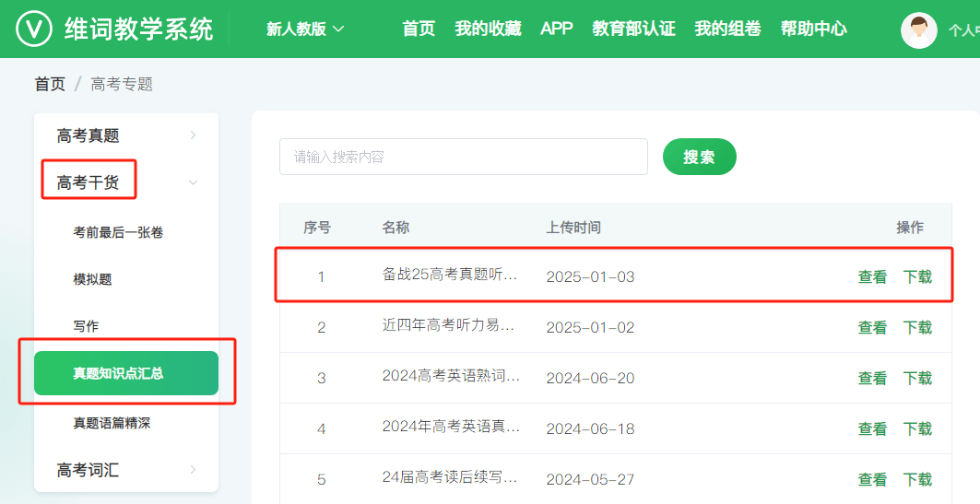Image resolution: width=980 pixels, height=504 pixels.
Task: Open 帮助中心 in the navigation bar
Action: coord(814,29)
